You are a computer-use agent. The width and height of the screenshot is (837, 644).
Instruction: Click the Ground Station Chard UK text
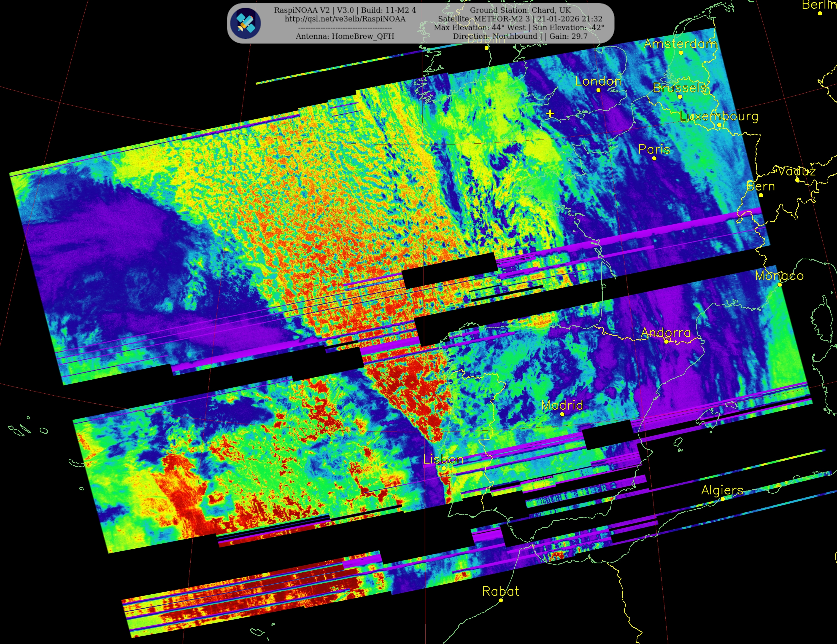pyautogui.click(x=520, y=10)
